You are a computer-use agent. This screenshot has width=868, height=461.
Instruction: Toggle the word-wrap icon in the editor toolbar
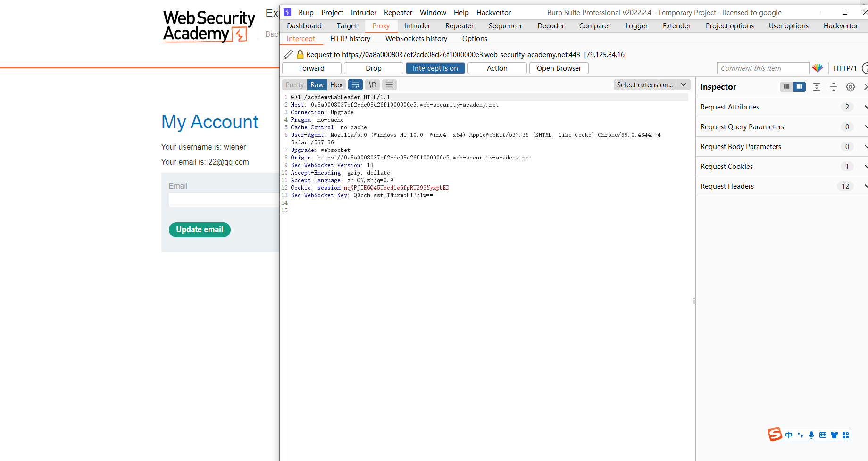click(x=355, y=85)
